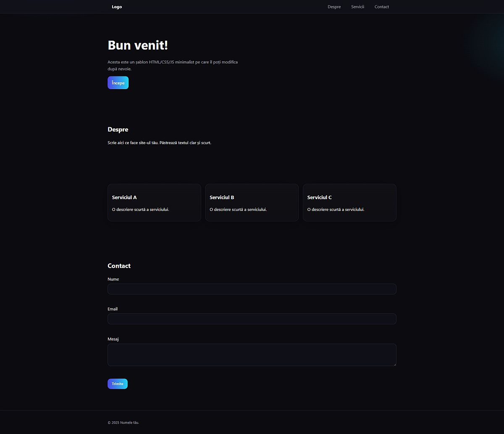
Task: Go to Servicii in the navbar
Action: [358, 7]
